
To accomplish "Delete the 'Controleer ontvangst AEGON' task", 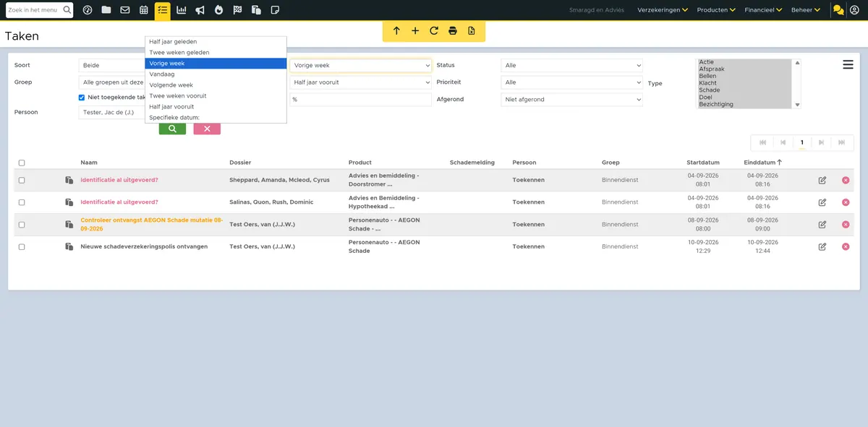I will pos(846,225).
